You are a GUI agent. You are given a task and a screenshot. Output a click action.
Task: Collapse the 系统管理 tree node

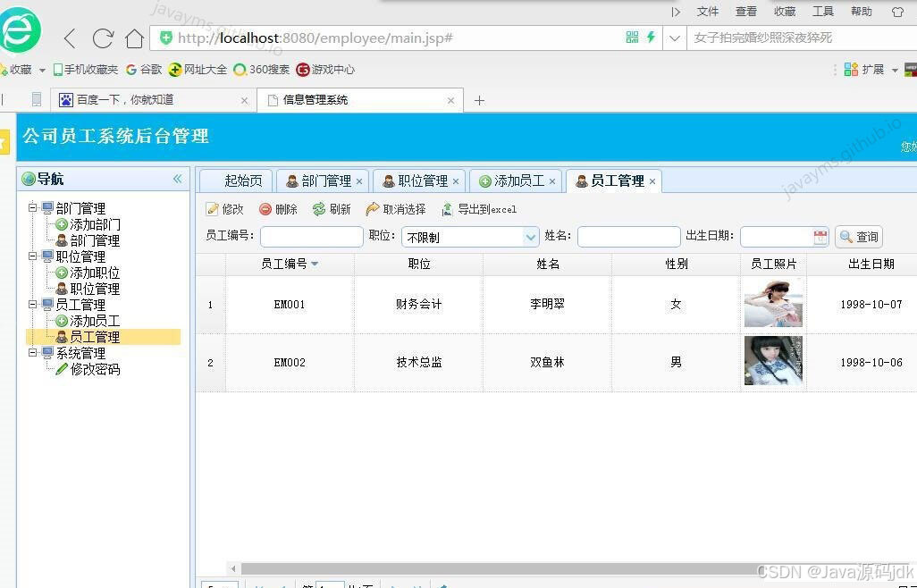(33, 352)
